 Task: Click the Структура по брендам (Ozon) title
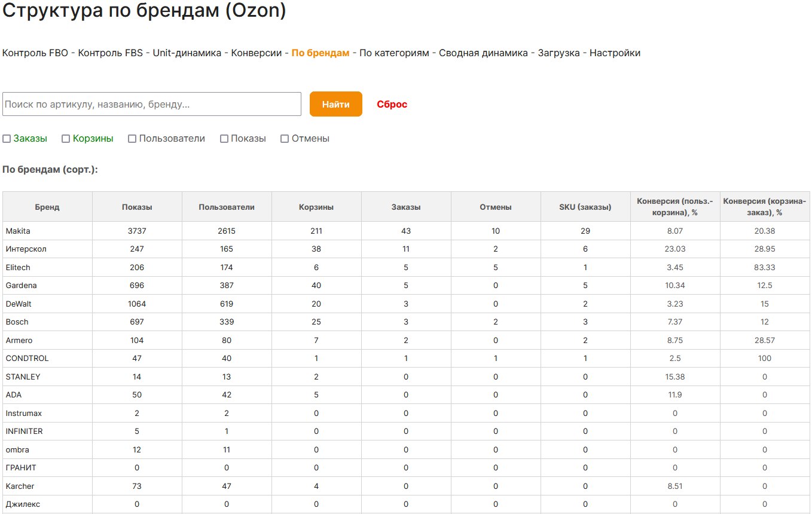pos(144,11)
